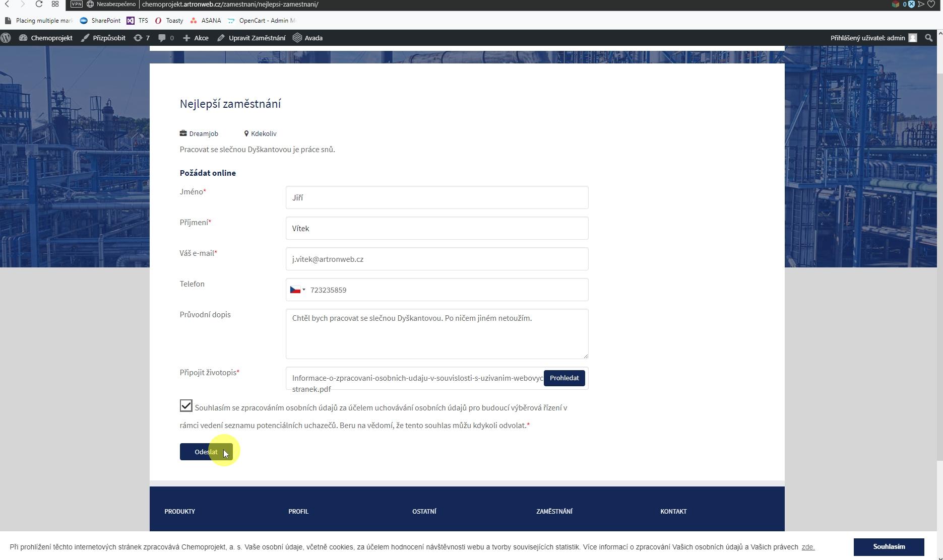
Task: Click the VPN badge in address bar
Action: point(76,4)
